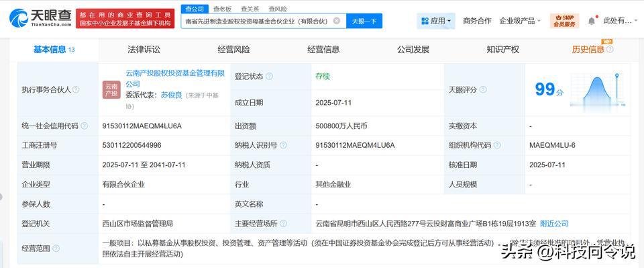Click the 出资额 value 500800万人民币
The width and height of the screenshot is (644, 268).
click(341, 126)
